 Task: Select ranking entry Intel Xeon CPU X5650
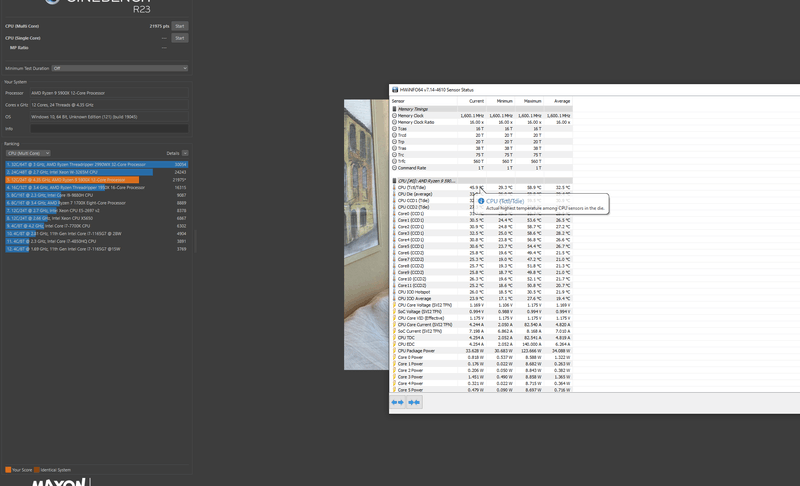[96, 218]
